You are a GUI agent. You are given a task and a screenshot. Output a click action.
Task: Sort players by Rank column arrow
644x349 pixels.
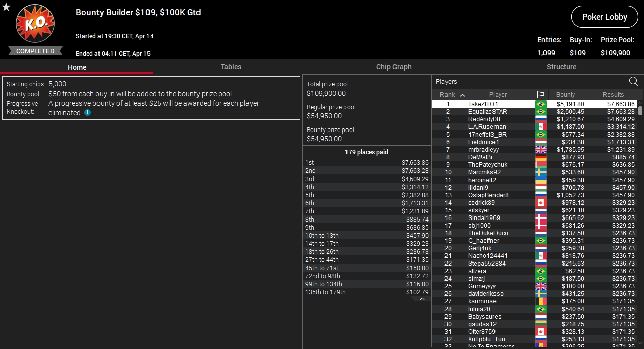pyautogui.click(x=462, y=95)
